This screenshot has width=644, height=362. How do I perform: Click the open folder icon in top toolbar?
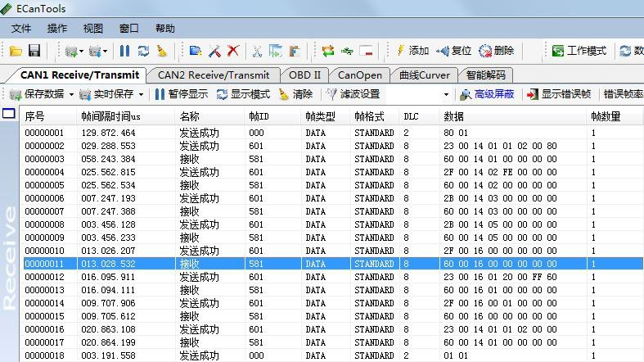pos(16,51)
